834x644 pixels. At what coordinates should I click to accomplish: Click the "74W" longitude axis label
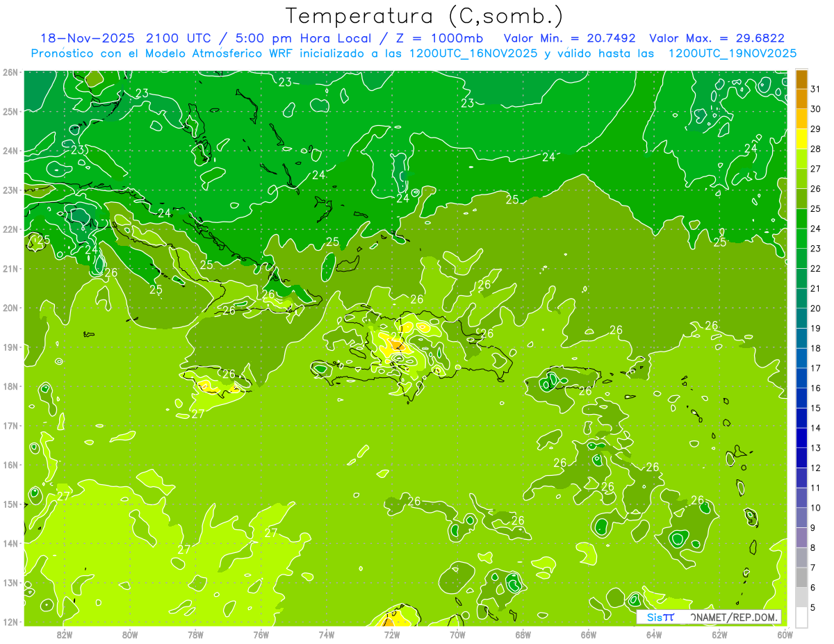(x=326, y=634)
